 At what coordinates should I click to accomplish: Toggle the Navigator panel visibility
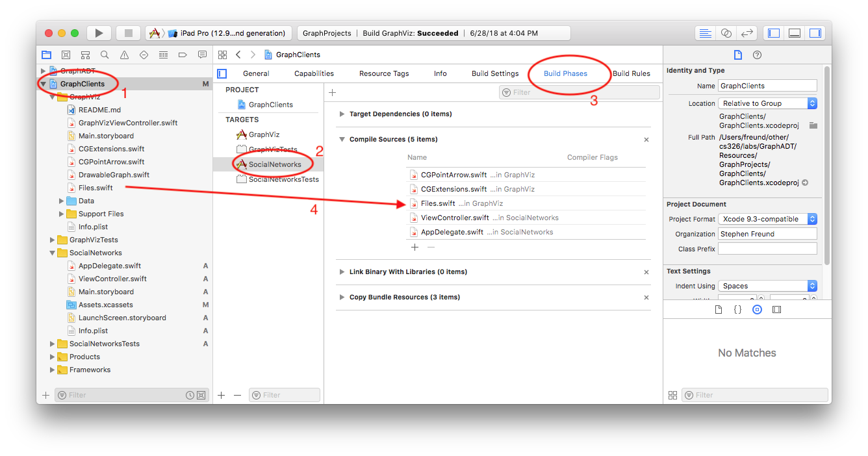coord(773,33)
